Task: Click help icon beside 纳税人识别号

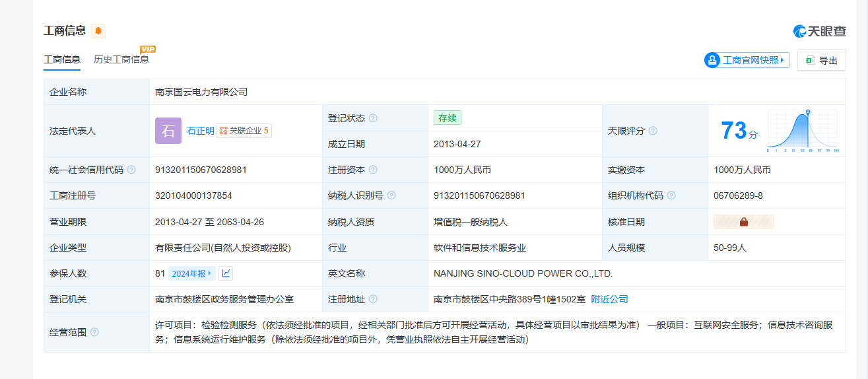Action: click(x=391, y=195)
